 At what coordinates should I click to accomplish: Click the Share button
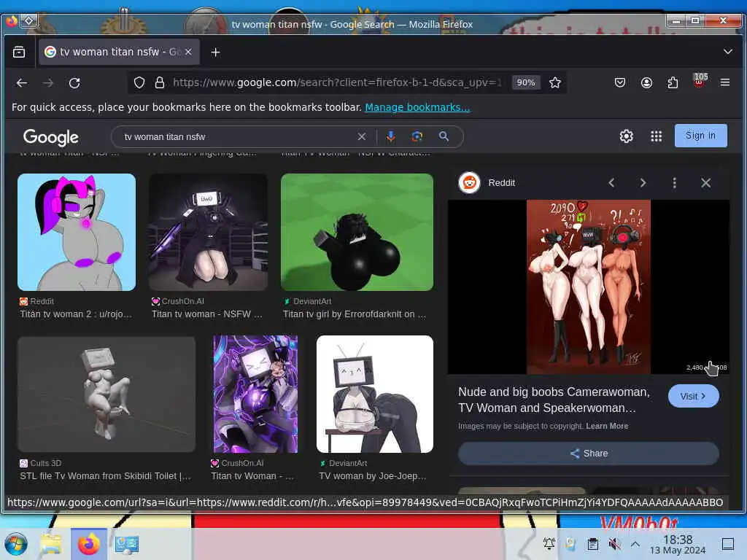click(x=589, y=454)
